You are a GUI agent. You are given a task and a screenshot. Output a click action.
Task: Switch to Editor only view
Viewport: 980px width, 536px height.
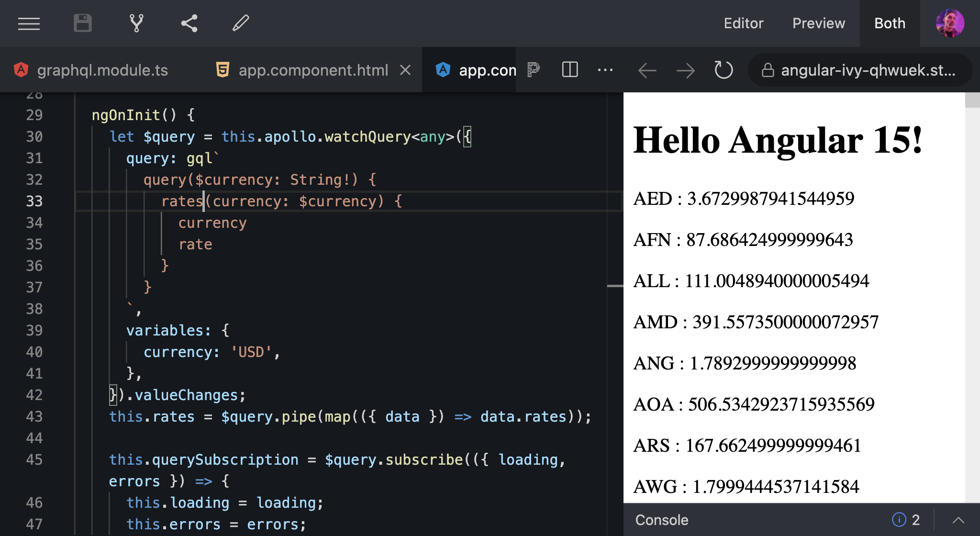coord(743,23)
